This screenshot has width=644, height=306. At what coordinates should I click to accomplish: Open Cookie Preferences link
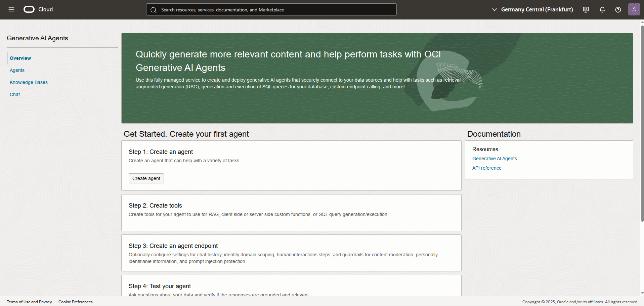click(75, 302)
